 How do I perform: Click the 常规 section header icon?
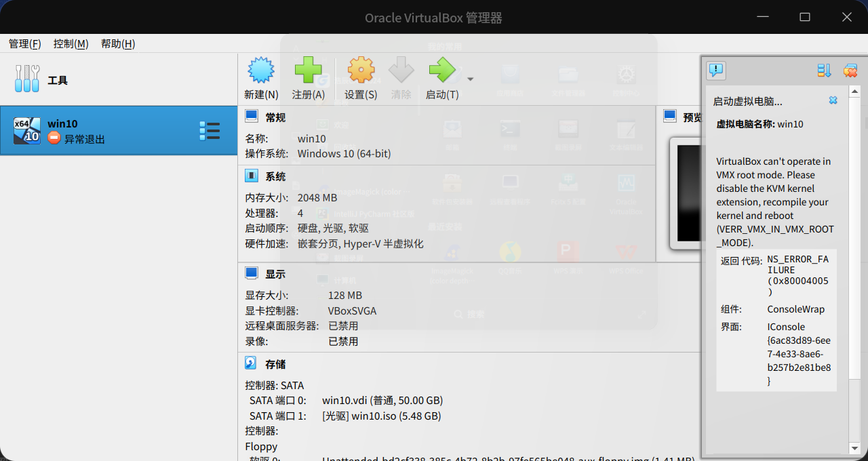pos(252,117)
